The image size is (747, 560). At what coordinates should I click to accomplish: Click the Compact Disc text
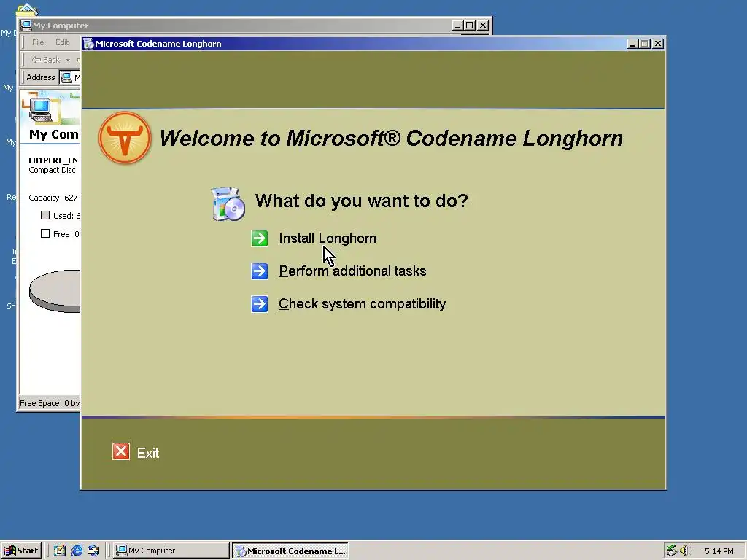click(x=52, y=170)
